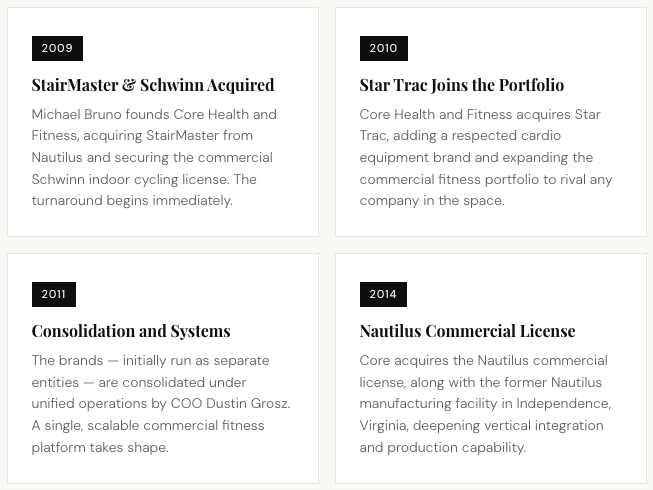Click the 2009 year badge
The width and height of the screenshot is (653, 490).
tap(57, 48)
